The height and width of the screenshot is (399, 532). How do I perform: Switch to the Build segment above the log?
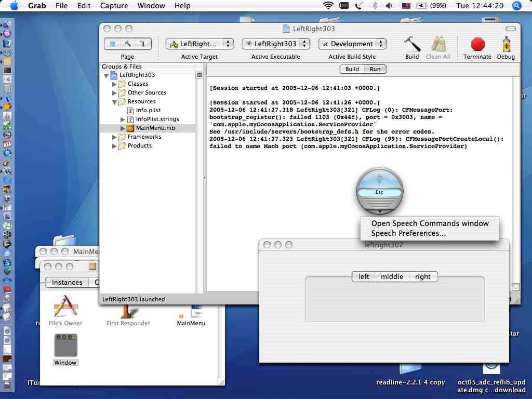tap(352, 69)
